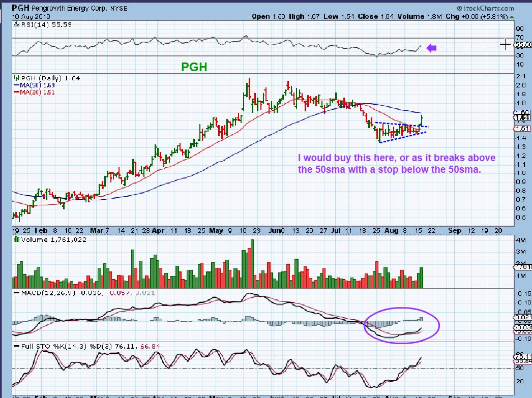Viewport: 532px width, 398px height.
Task: Click the PGH (Daily) 1.64 legend label
Action: click(50, 78)
